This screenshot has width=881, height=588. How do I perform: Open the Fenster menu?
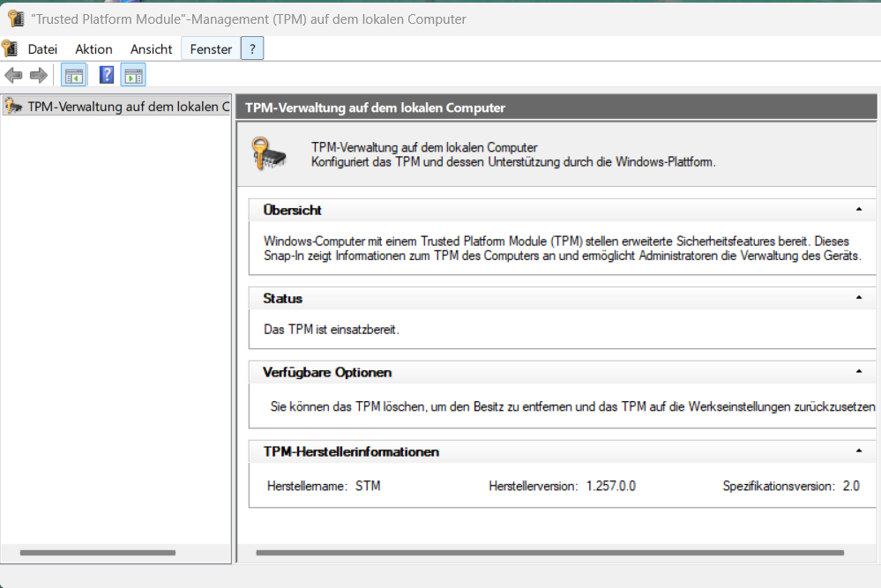click(211, 49)
